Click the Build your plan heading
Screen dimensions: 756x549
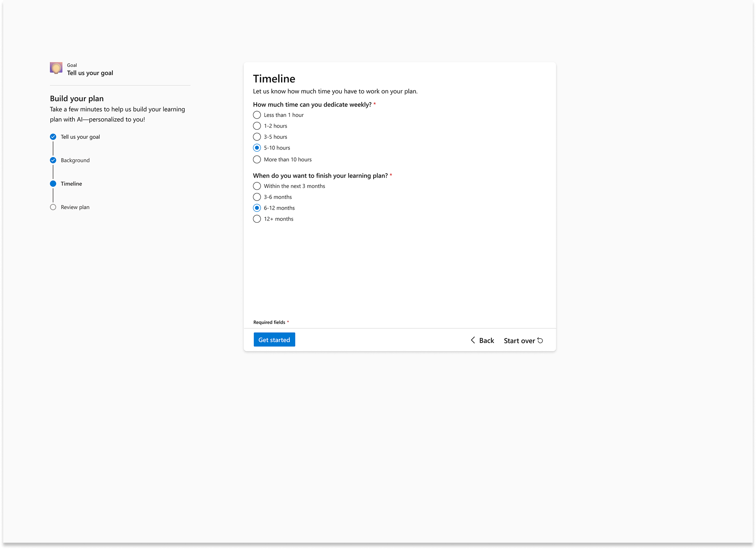click(x=77, y=98)
